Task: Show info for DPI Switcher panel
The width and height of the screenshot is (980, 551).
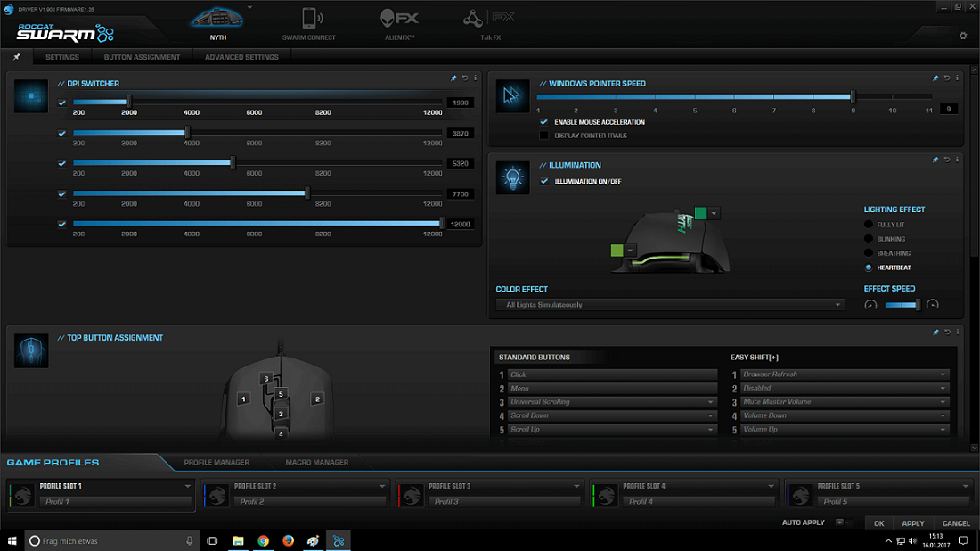Action: [475, 78]
